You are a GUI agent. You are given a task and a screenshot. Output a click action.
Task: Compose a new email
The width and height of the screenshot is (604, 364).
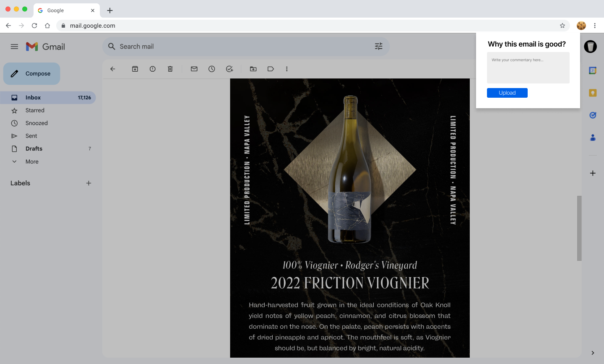click(32, 74)
